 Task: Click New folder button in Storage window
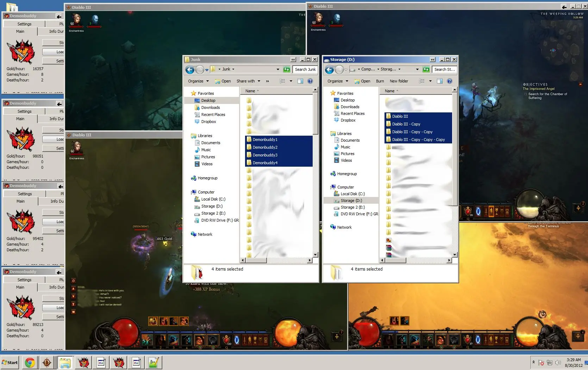[x=399, y=81]
